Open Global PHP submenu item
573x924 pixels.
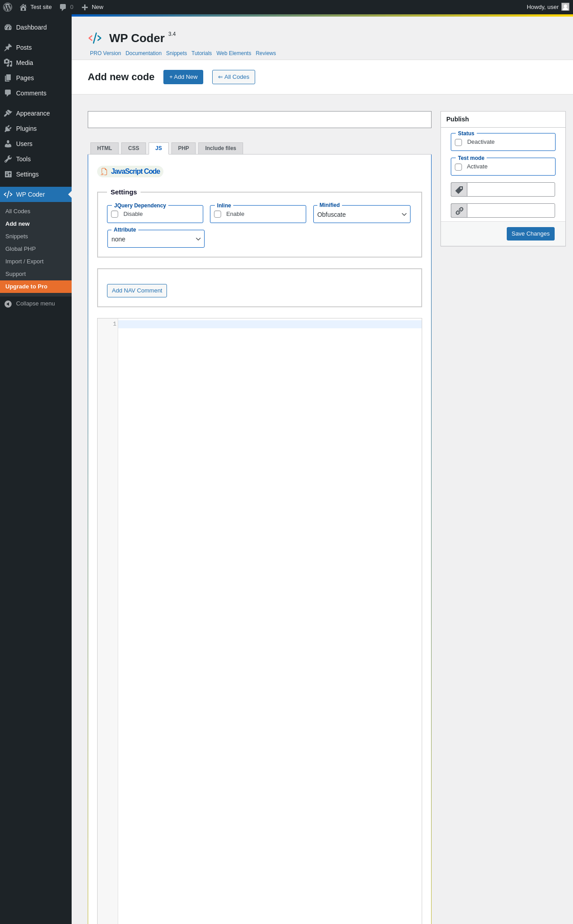[x=36, y=249]
